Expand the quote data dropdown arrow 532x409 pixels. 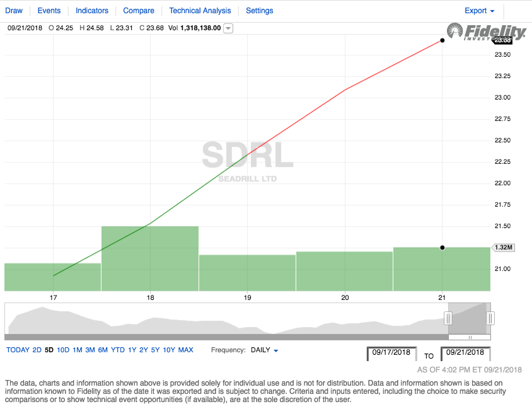click(x=228, y=28)
